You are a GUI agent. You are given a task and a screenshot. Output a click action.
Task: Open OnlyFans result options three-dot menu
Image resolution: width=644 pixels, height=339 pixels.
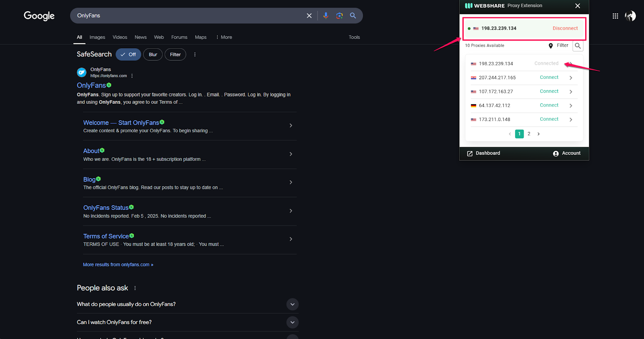[x=132, y=76]
